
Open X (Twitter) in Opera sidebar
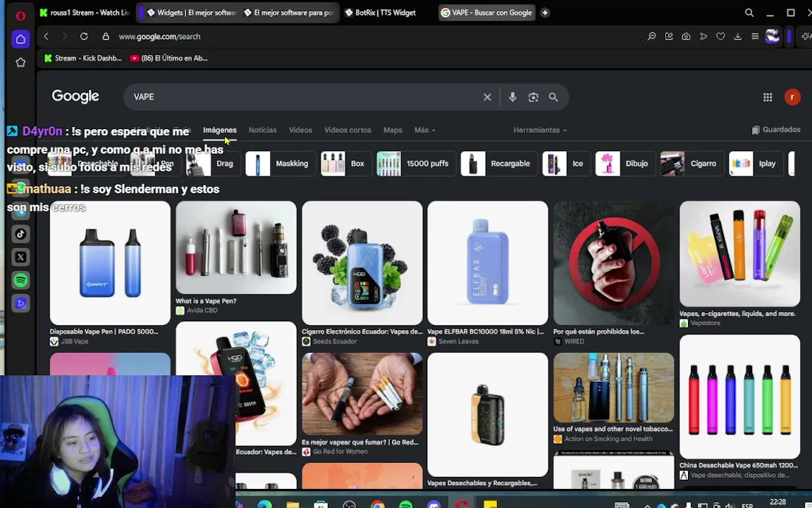(20, 257)
